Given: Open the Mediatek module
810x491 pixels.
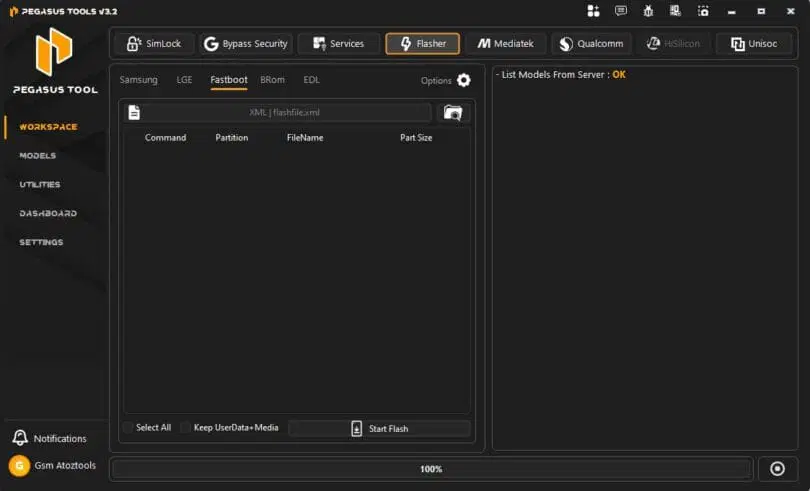Looking at the screenshot, I should [x=505, y=44].
